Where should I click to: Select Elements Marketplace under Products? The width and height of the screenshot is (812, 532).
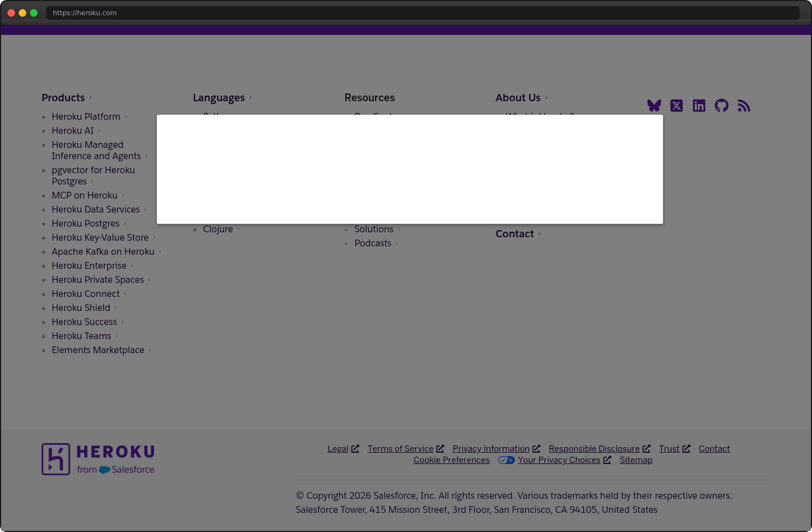click(98, 350)
